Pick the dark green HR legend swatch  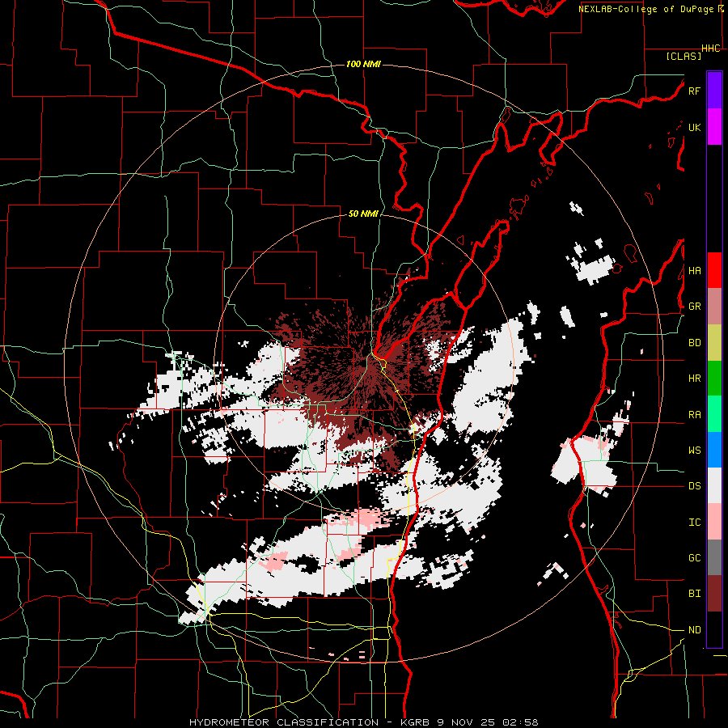(714, 378)
